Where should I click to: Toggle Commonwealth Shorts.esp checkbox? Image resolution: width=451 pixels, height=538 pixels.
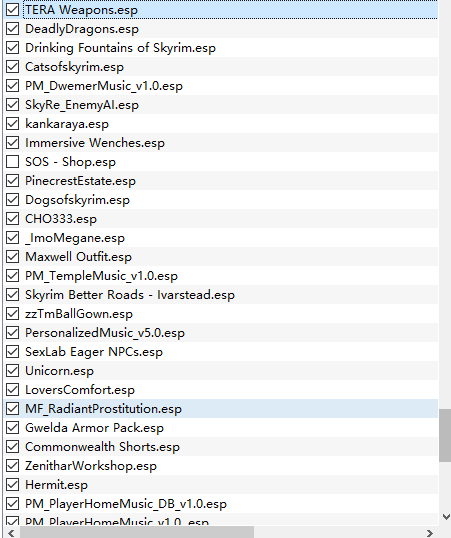13,447
